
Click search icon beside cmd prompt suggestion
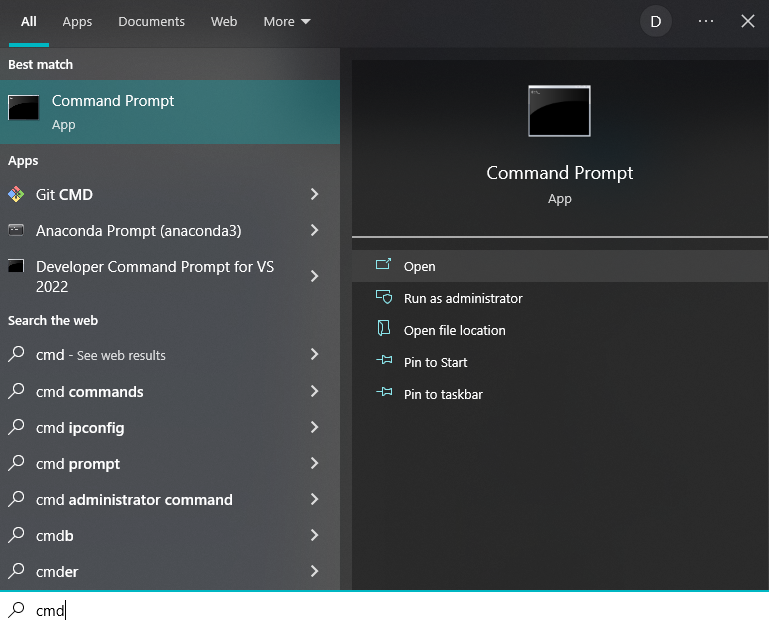(x=16, y=463)
